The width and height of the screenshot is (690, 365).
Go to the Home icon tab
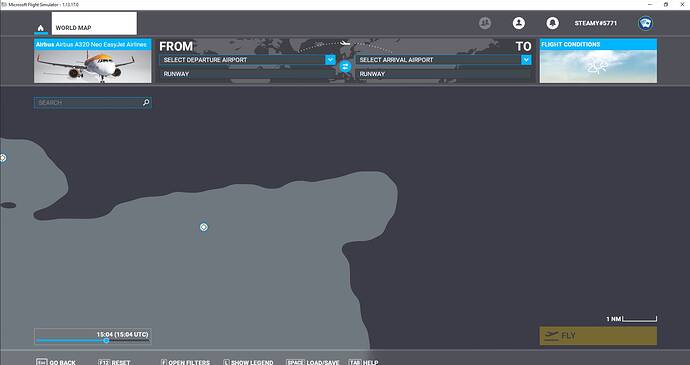40,28
